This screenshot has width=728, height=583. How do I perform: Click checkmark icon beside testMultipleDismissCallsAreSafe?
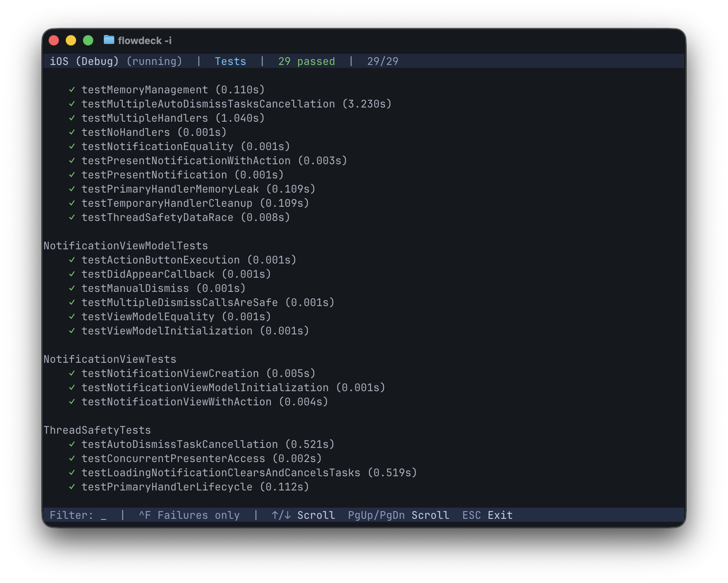72,302
